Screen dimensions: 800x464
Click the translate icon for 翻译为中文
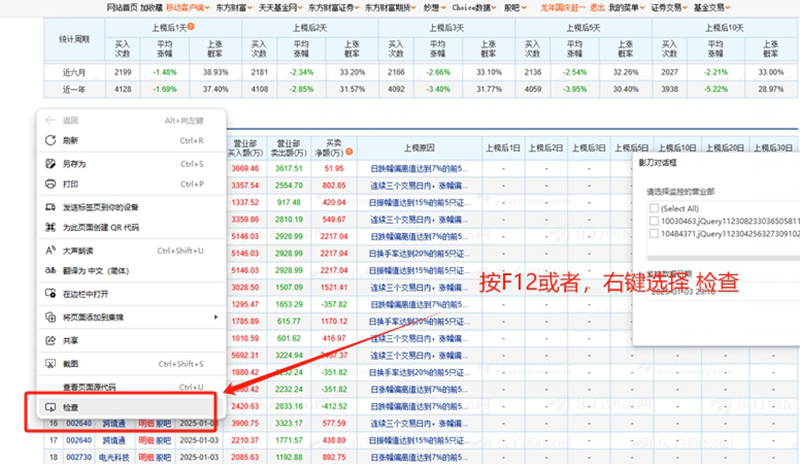[x=51, y=271]
